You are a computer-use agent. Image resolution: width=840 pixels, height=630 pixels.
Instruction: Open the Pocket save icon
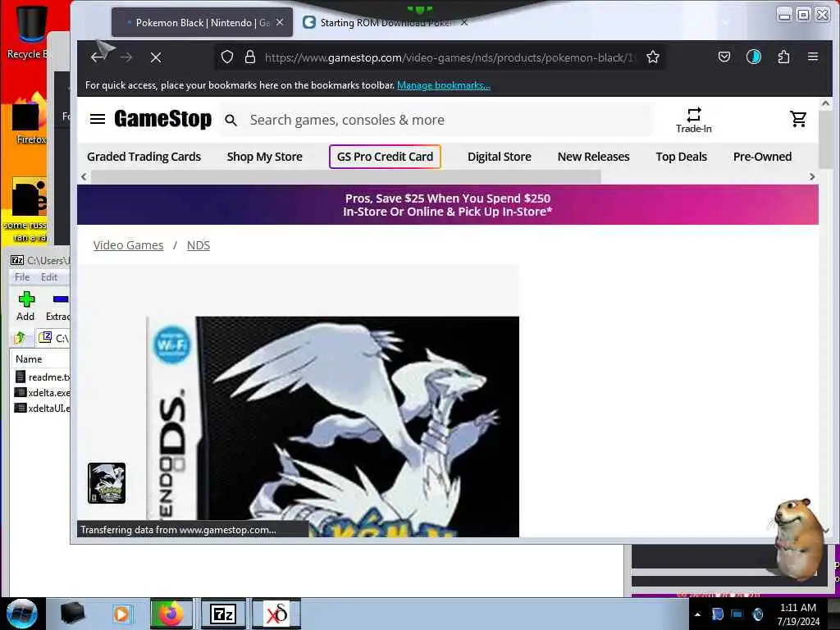(x=724, y=57)
